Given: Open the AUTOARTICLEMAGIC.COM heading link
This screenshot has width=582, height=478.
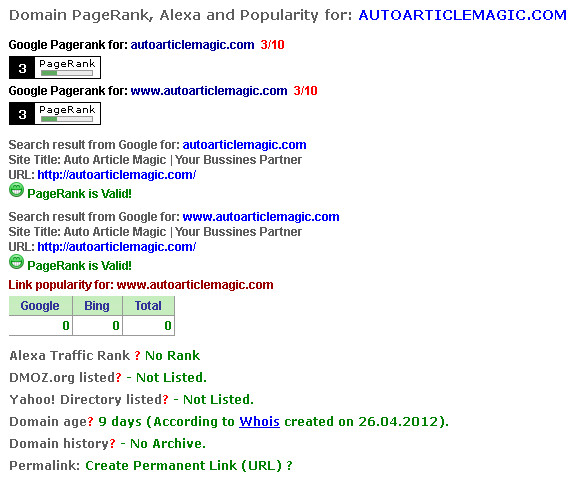Looking at the screenshot, I should 462,15.
